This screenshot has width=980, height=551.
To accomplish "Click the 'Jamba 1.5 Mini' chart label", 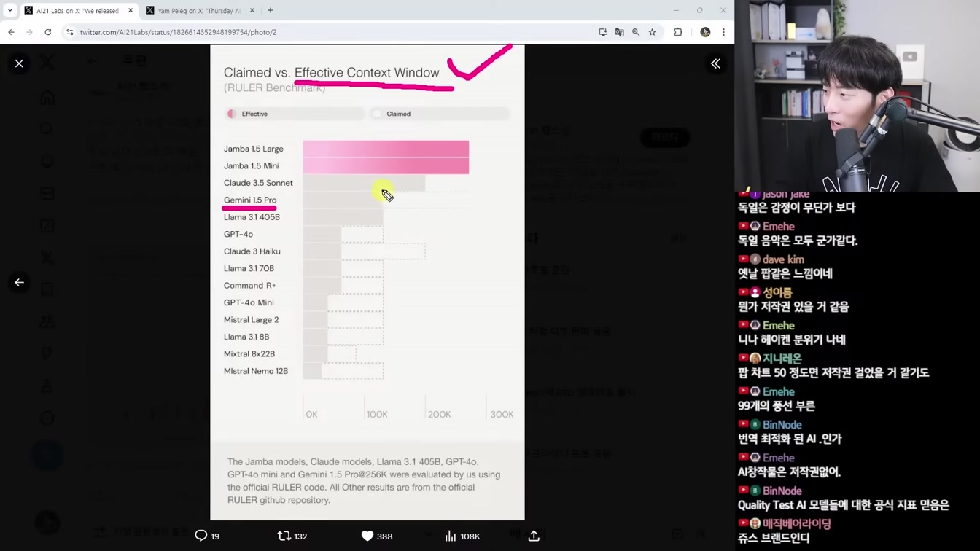I will [252, 165].
